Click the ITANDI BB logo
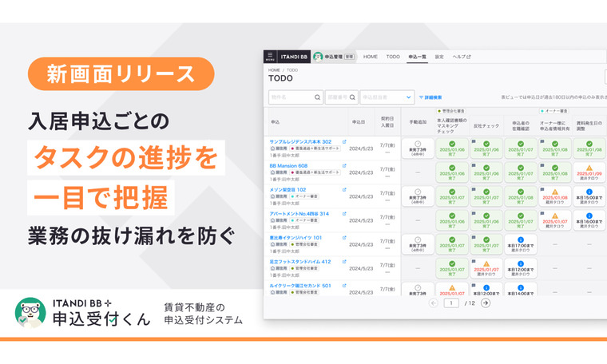The width and height of the screenshot is (607, 364). (x=294, y=57)
